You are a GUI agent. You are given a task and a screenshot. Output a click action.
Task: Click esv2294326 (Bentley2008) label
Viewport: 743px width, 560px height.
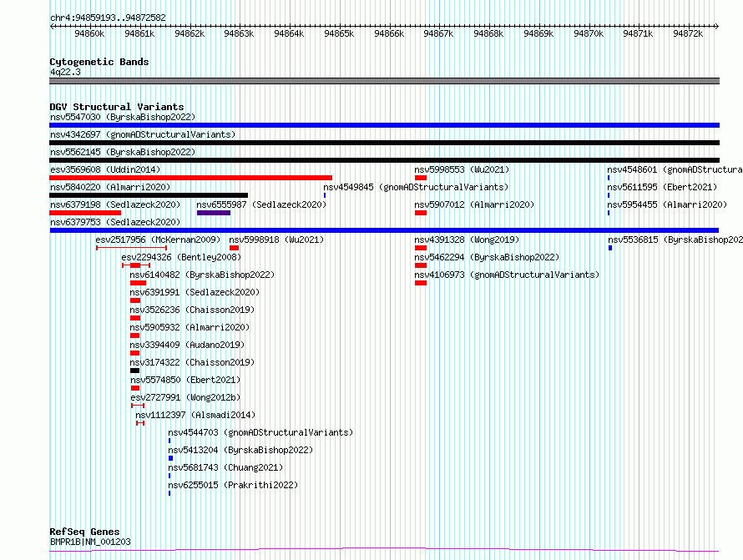coord(181,257)
